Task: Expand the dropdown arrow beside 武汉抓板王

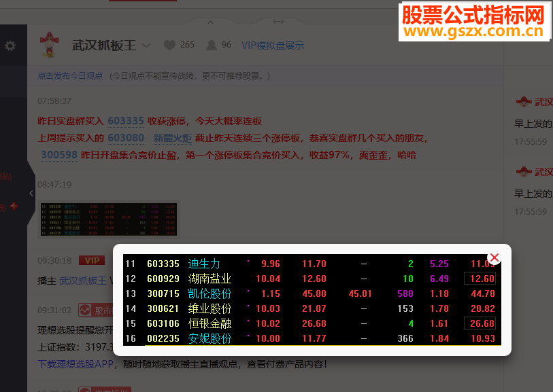Action: coord(146,46)
